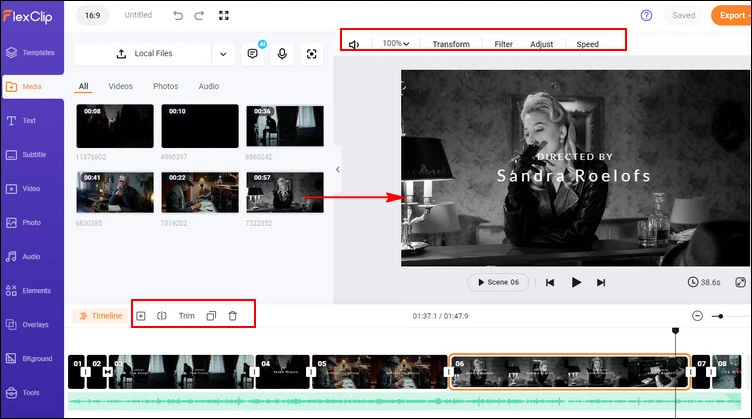Click the screen record icon

(x=311, y=54)
